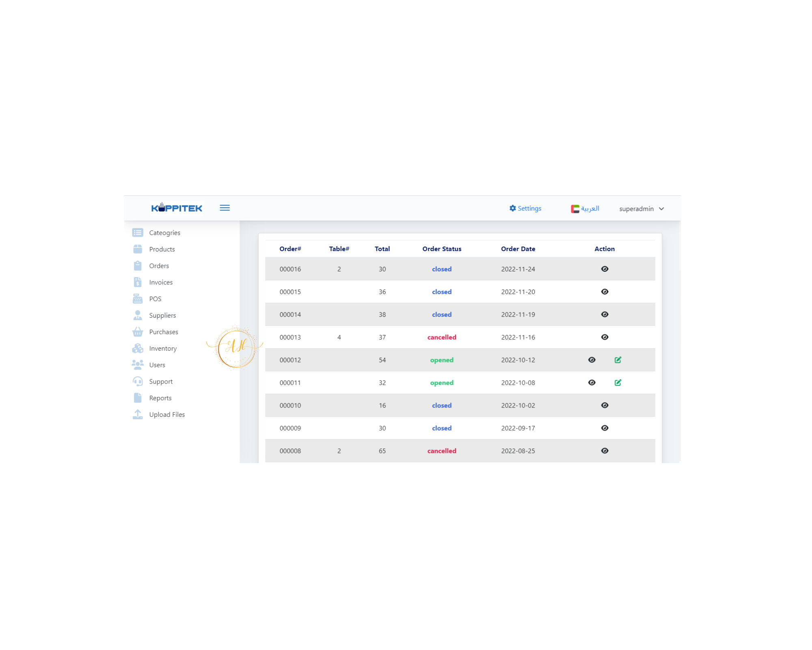Edit order 000011 with pencil icon
This screenshot has height=650, width=812.
(618, 383)
